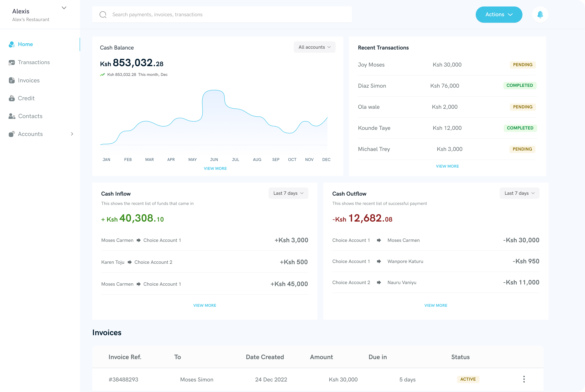Navigate to Transactions in the sidebar menu

pyautogui.click(x=34, y=62)
